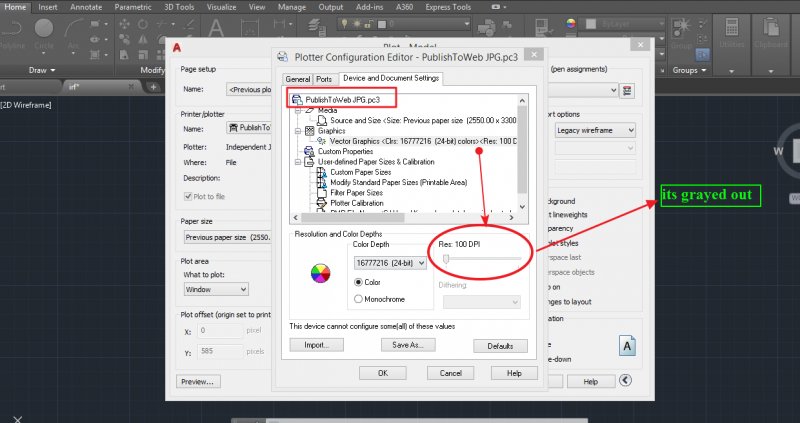Select the Monochrome radio button
The height and width of the screenshot is (423, 800).
(358, 299)
